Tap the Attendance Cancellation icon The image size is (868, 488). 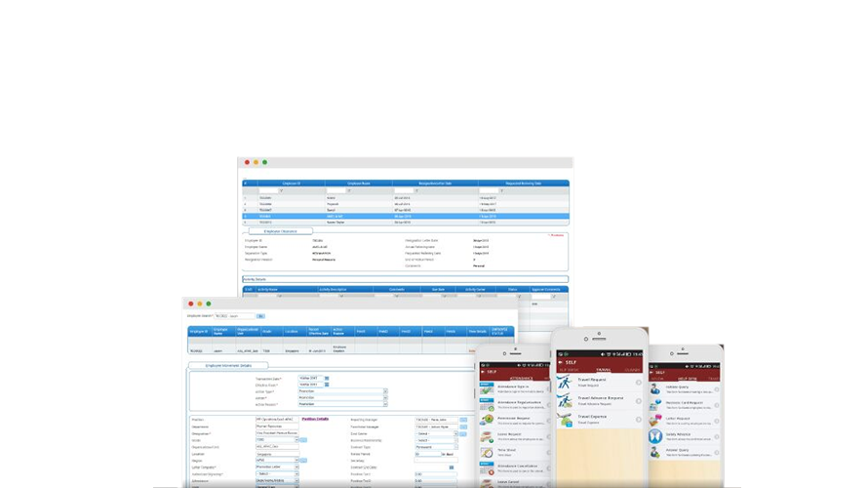pos(487,468)
